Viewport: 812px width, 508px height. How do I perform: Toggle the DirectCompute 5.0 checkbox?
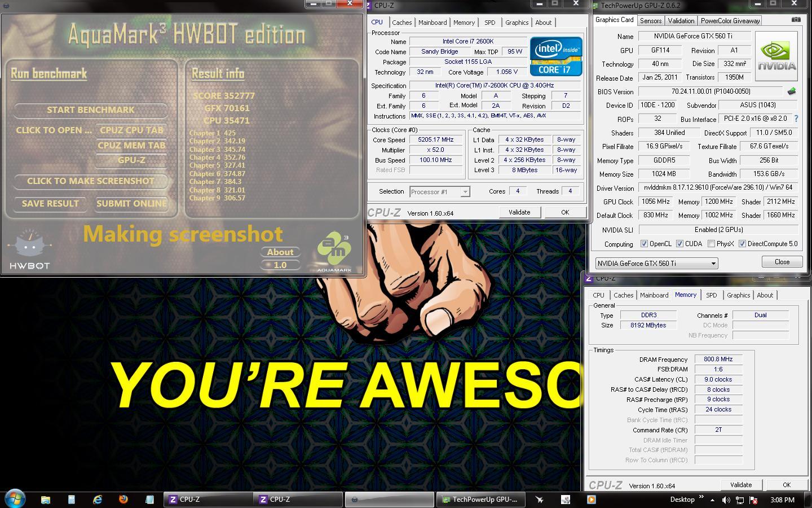pyautogui.click(x=742, y=244)
